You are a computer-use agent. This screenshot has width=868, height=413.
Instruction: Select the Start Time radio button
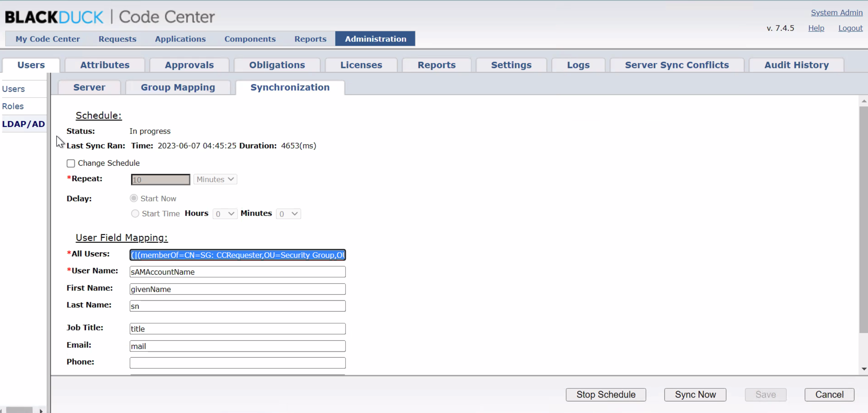[135, 213]
